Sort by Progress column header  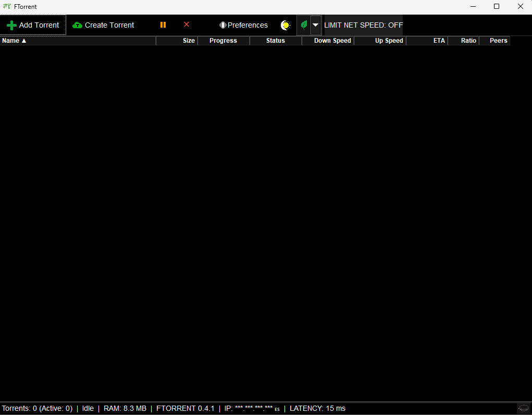224,41
